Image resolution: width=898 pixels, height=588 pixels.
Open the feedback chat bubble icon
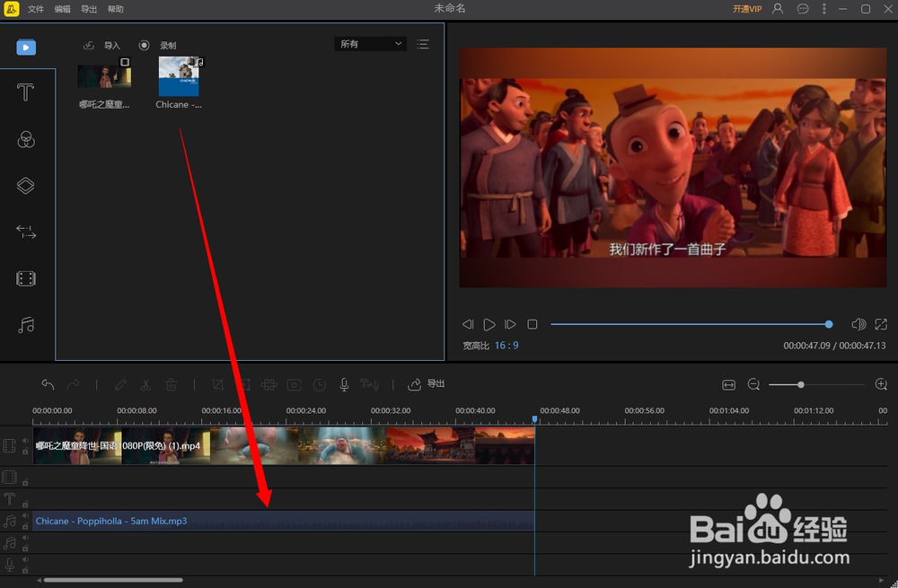pyautogui.click(x=803, y=9)
